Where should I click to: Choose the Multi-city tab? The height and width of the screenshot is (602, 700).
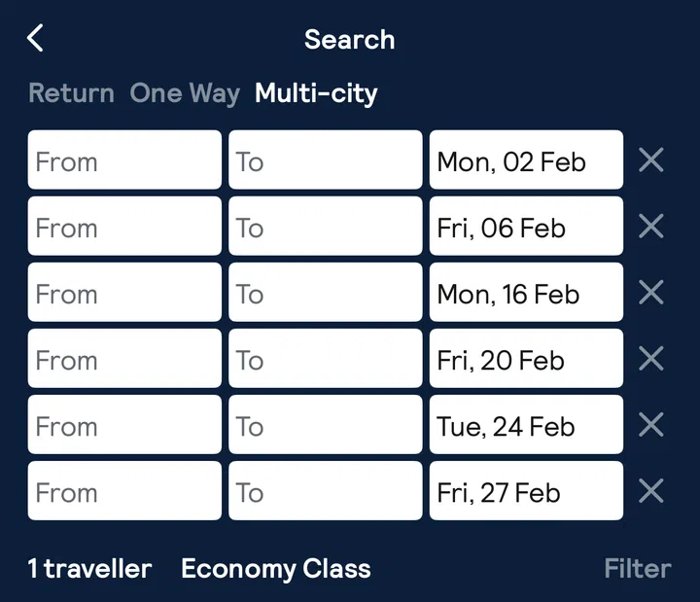click(316, 93)
